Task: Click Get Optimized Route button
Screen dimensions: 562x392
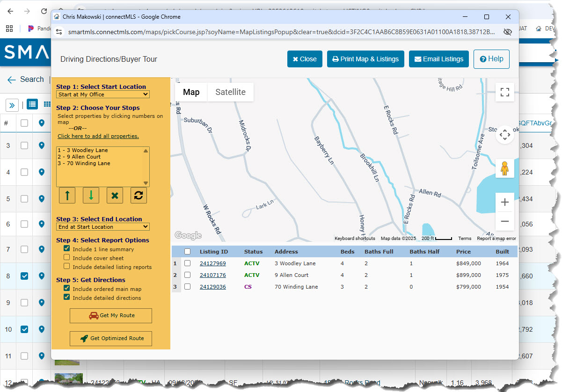Action: 111,338
